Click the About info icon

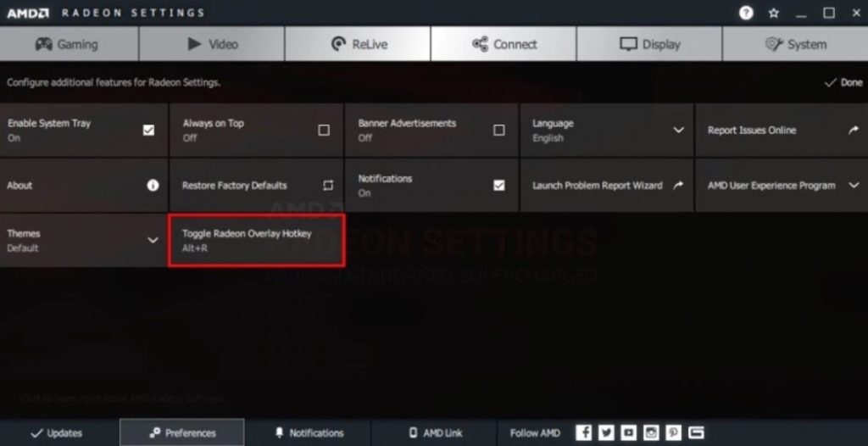[153, 186]
